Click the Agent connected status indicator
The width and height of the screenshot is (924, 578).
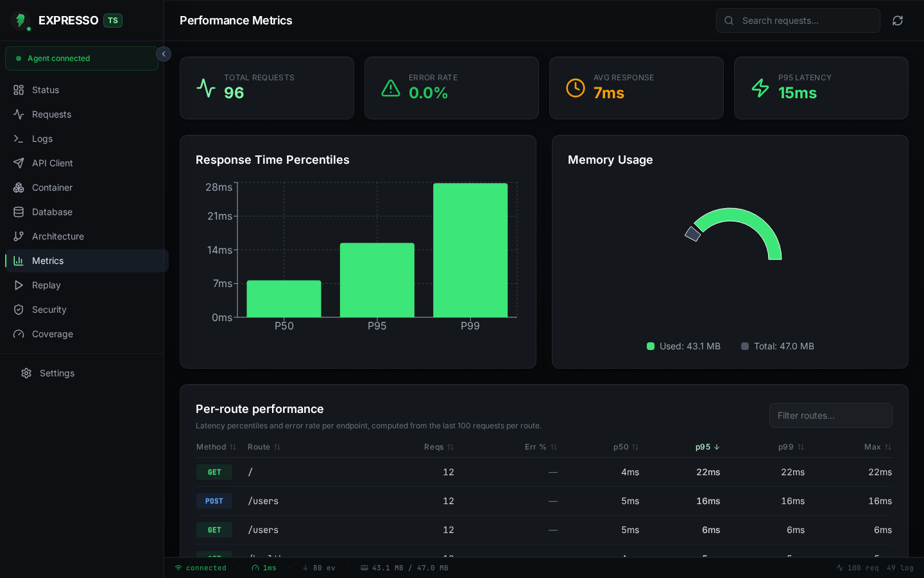[81, 58]
